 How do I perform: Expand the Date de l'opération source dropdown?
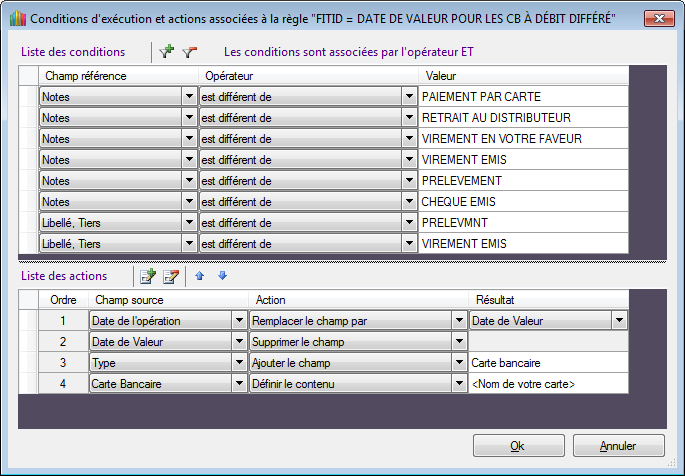[239, 321]
